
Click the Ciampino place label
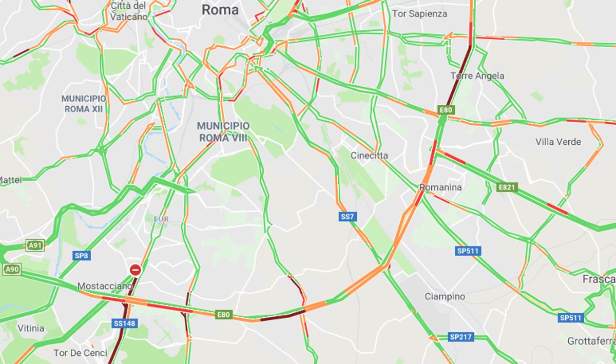coord(445,297)
